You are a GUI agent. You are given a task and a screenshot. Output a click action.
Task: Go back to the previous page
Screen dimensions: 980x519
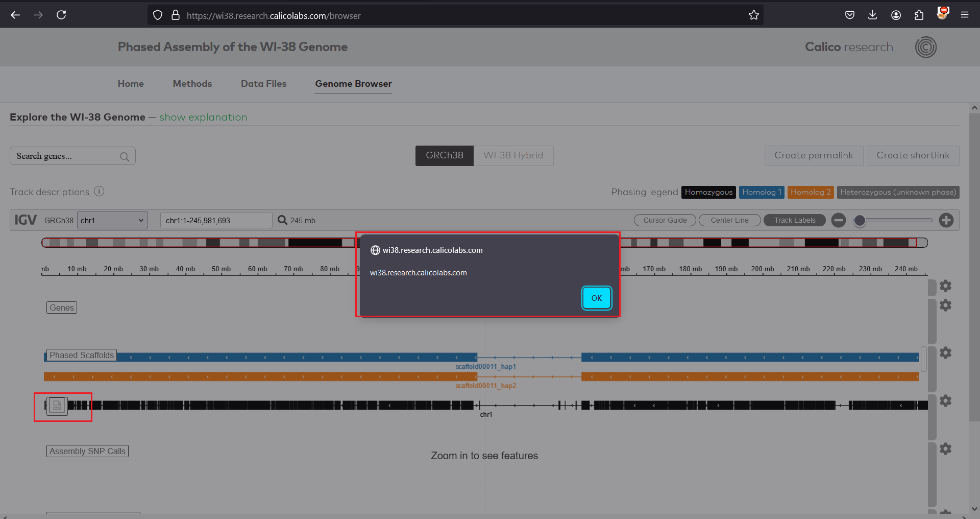[15, 15]
